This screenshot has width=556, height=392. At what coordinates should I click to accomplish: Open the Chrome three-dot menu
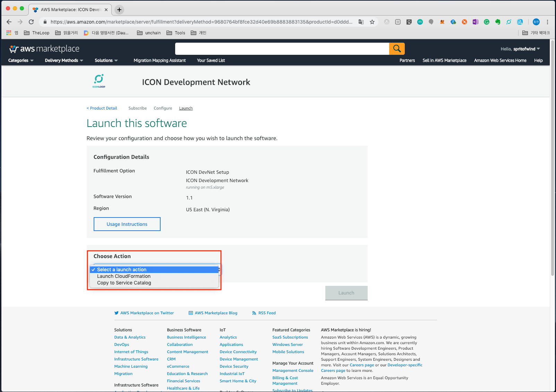coord(547,22)
